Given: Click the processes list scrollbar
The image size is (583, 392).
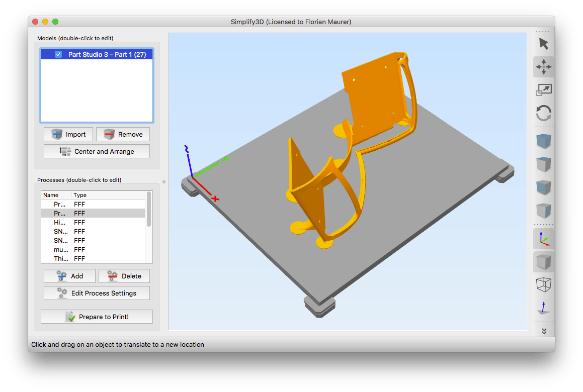Looking at the screenshot, I should (149, 209).
